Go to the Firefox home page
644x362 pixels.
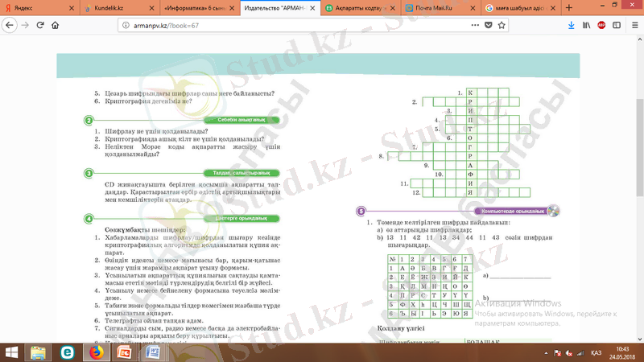tap(55, 25)
